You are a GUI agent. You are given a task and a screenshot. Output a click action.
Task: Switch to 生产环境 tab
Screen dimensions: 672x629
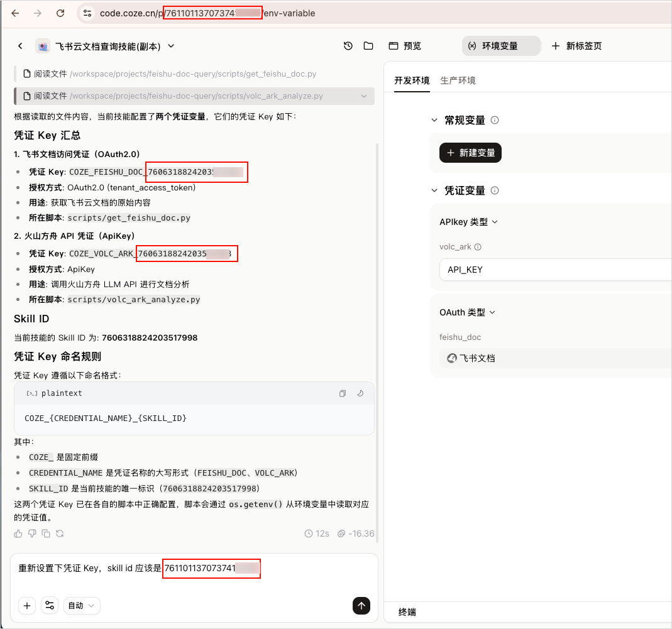pos(458,80)
